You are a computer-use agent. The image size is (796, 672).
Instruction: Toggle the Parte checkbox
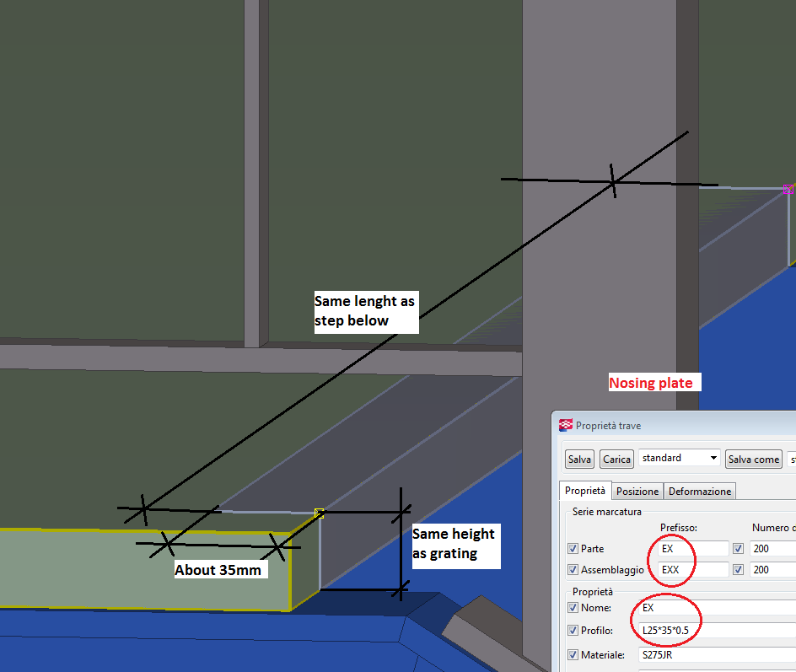574,549
